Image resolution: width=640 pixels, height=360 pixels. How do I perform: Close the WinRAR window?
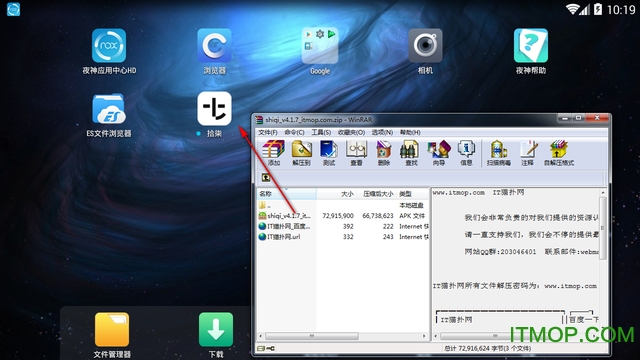click(597, 118)
